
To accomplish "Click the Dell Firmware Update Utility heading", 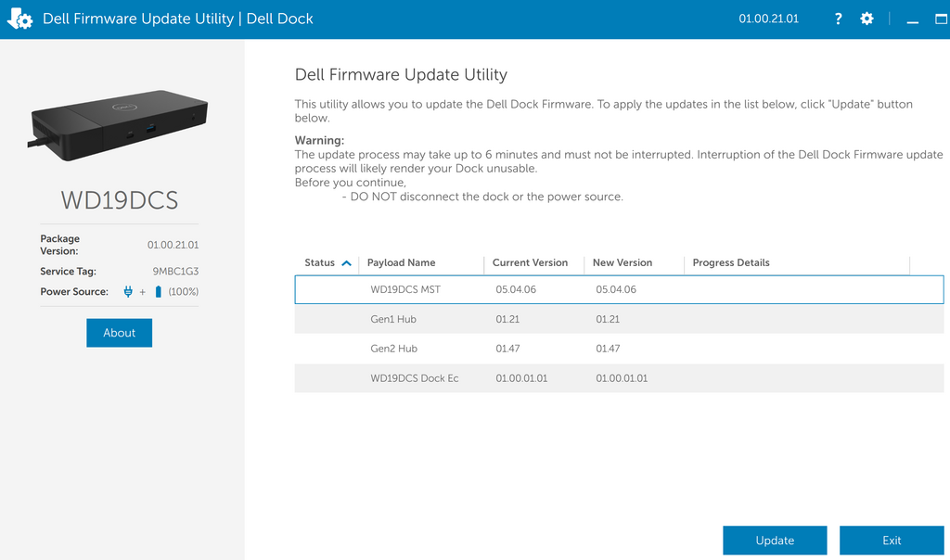I will (401, 74).
